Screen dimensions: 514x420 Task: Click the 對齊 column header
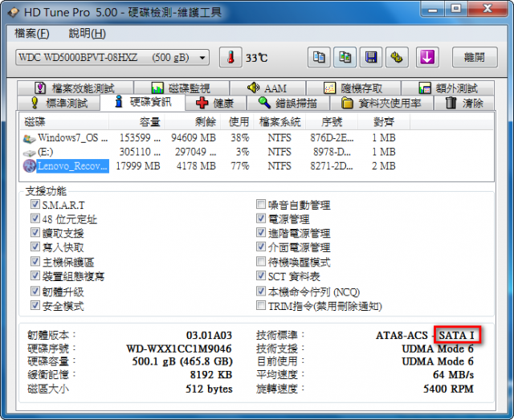[x=384, y=122]
